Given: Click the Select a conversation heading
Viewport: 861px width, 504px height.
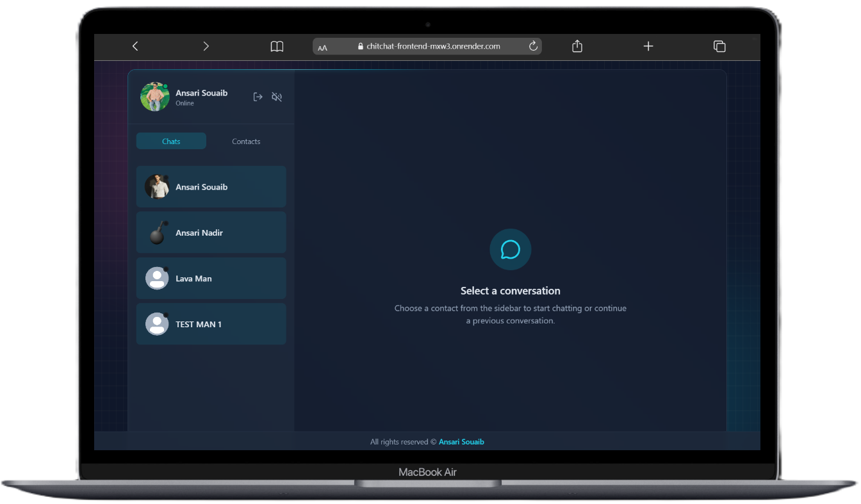Looking at the screenshot, I should pos(511,291).
